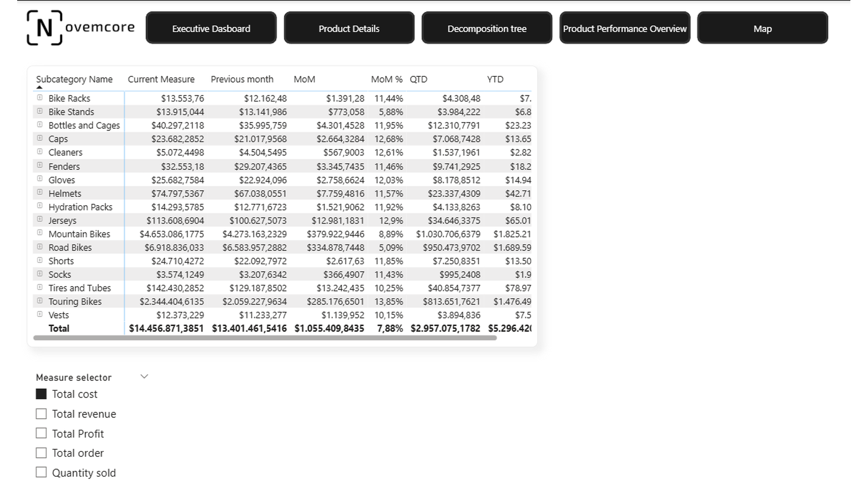Click the Touring Bikes row label
Viewport: 868px width, 488px height.
[x=75, y=302]
